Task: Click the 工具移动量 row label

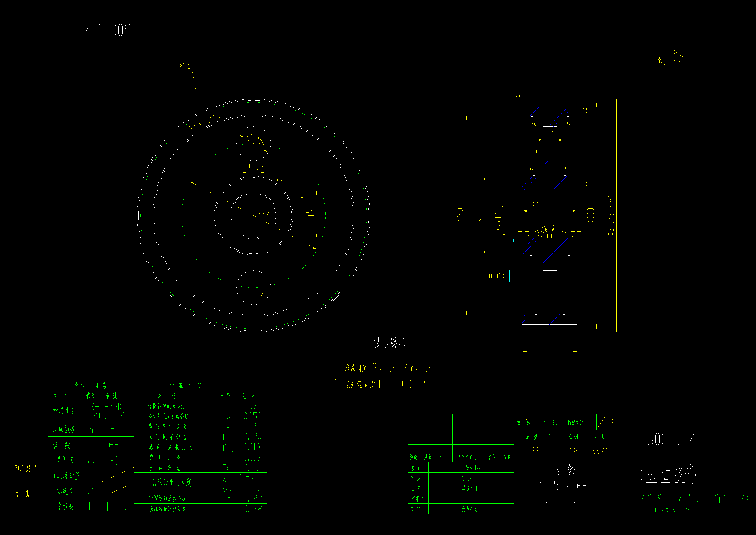Action: coord(66,476)
